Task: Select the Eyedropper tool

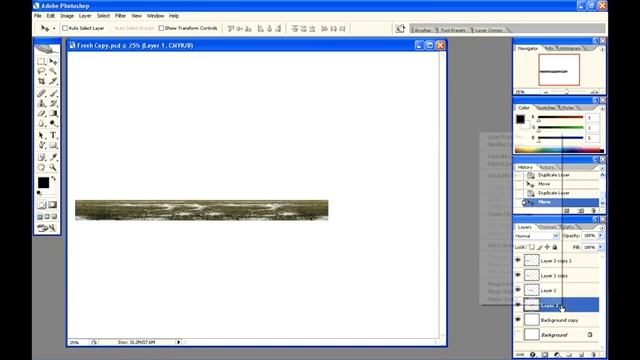Action: click(53, 158)
